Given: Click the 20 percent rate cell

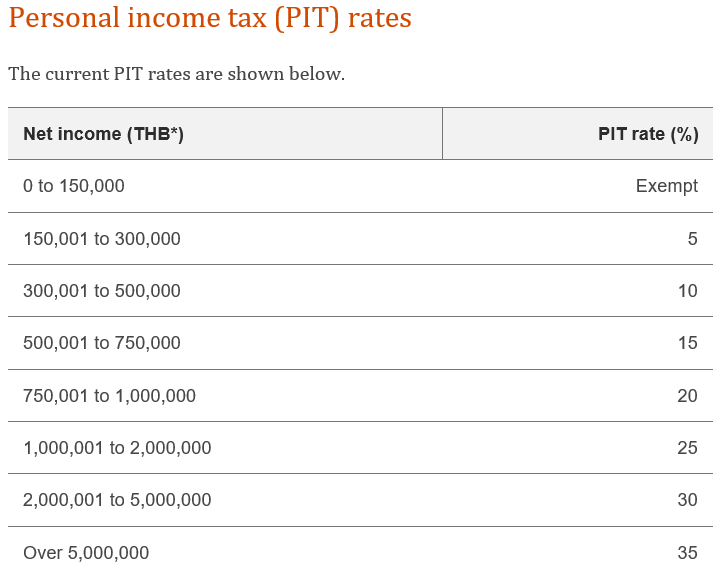Looking at the screenshot, I should (x=687, y=396).
